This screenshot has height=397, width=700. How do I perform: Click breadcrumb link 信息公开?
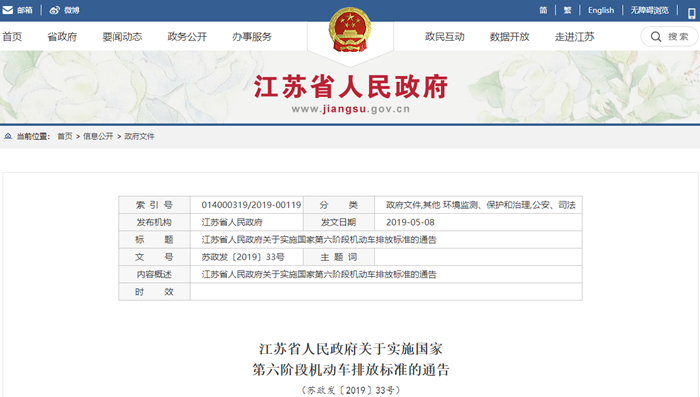click(x=98, y=136)
